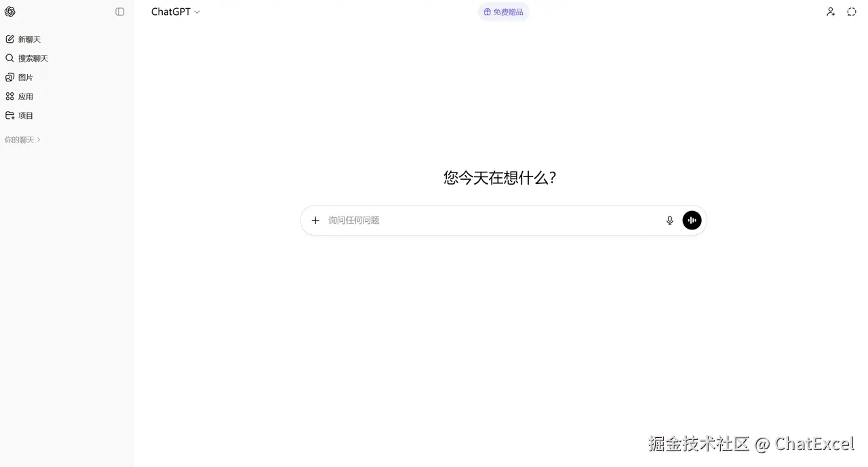
Task: Open the 图片 images section
Action: point(19,77)
